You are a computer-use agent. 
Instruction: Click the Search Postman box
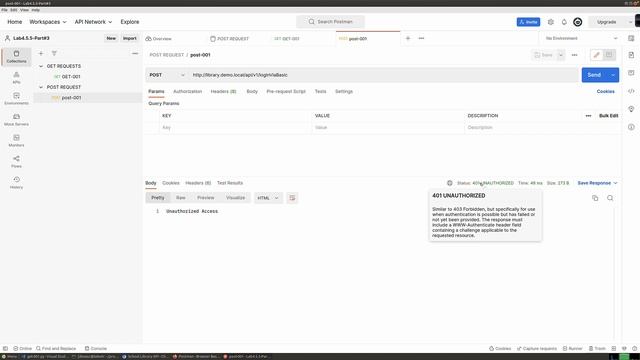coord(331,22)
